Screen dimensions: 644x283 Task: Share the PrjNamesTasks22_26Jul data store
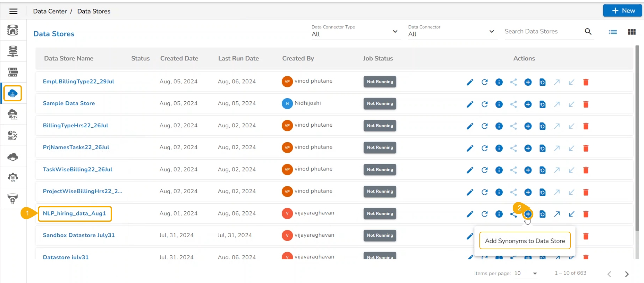[x=513, y=148]
